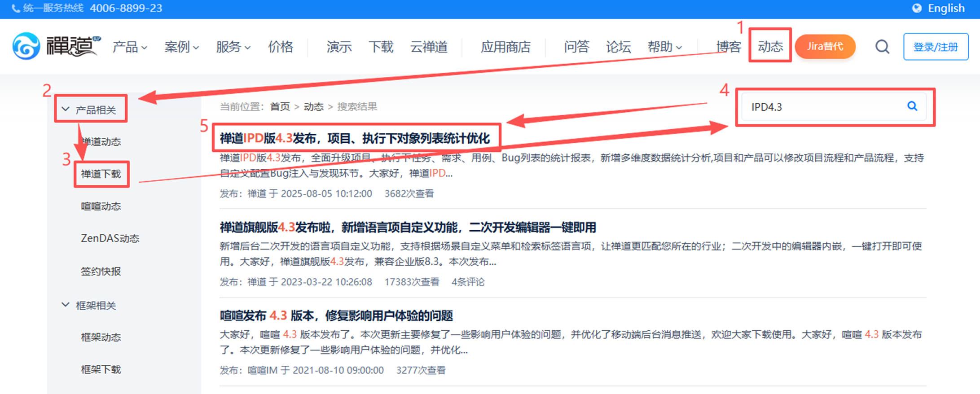Open the 帮助 dropdown menu
Screen dimensions: 980x394
click(665, 47)
